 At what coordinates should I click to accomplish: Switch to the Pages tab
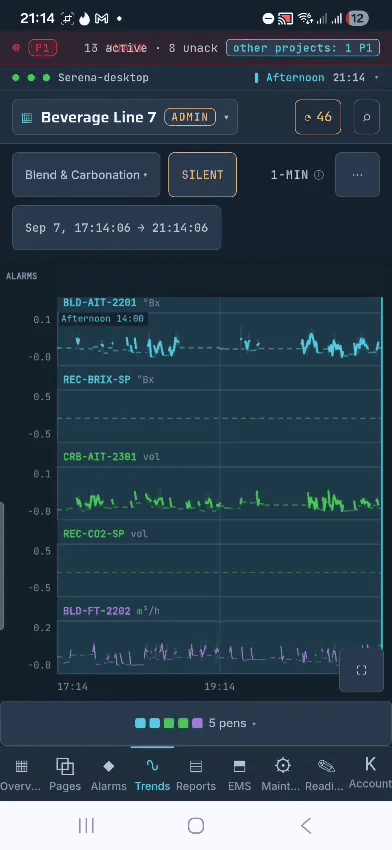coord(65,774)
